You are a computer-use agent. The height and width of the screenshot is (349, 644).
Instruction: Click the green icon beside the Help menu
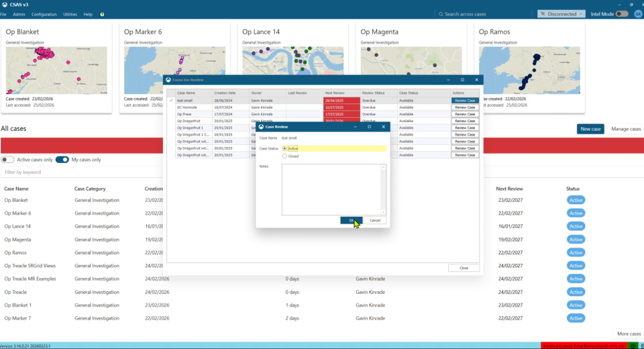[102, 14]
